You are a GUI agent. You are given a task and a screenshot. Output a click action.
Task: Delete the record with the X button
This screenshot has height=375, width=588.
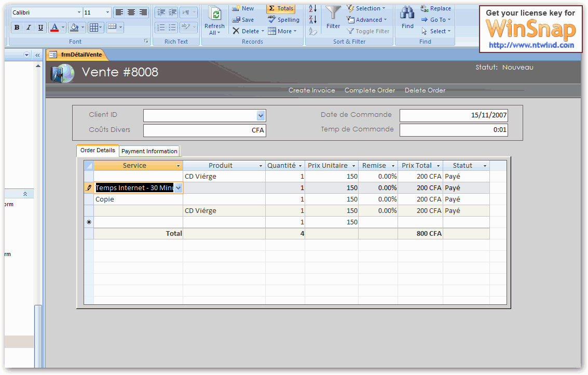(x=236, y=31)
